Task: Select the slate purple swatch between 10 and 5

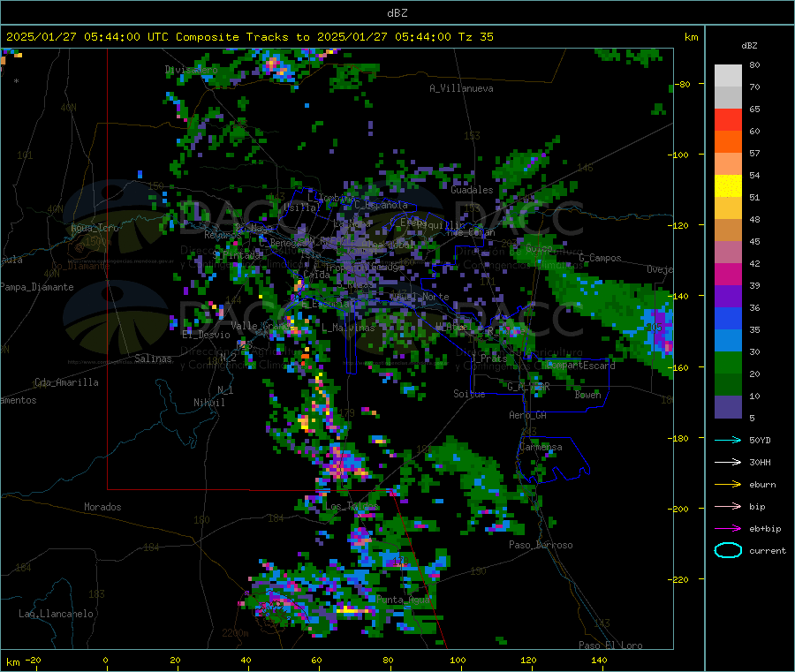Action: pyautogui.click(x=728, y=407)
